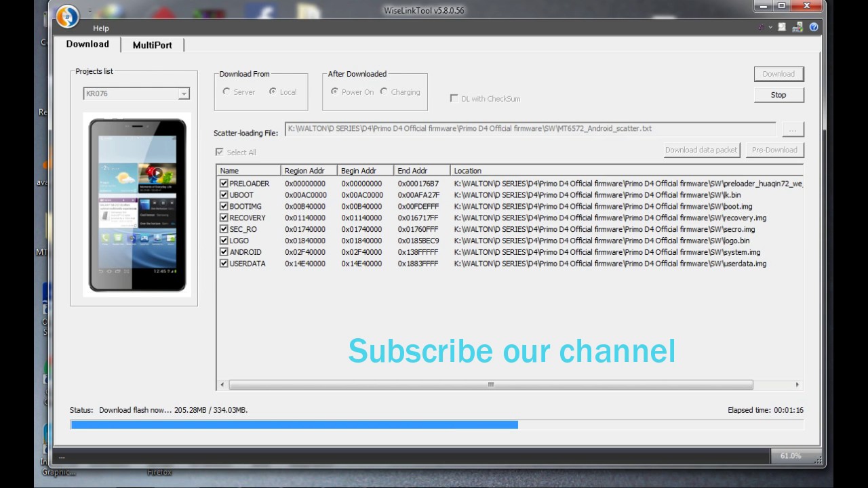Click the boot.img location path text
The width and height of the screenshot is (868, 488).
point(603,207)
